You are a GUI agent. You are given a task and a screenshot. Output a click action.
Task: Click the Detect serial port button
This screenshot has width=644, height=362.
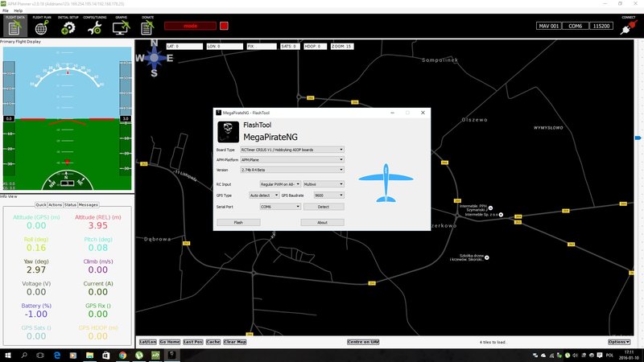pos(324,207)
